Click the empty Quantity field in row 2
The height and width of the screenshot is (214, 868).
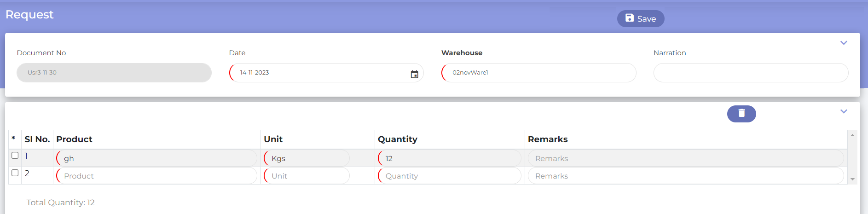click(x=449, y=176)
